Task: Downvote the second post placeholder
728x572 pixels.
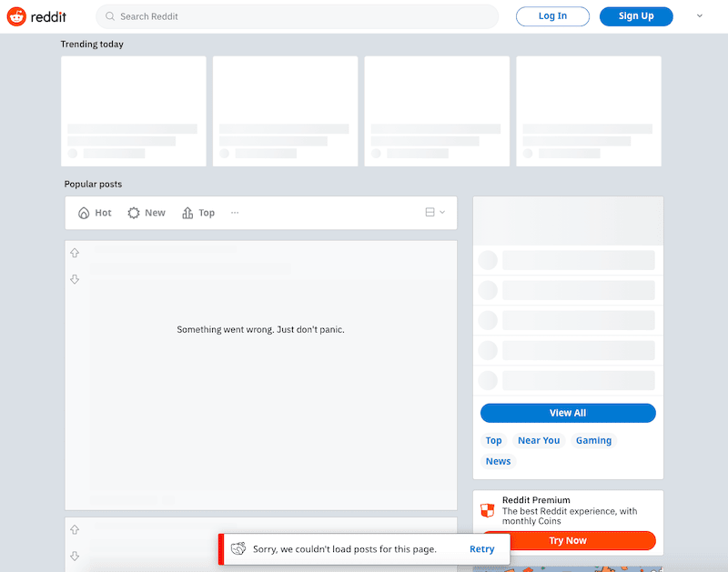Action: (x=75, y=556)
